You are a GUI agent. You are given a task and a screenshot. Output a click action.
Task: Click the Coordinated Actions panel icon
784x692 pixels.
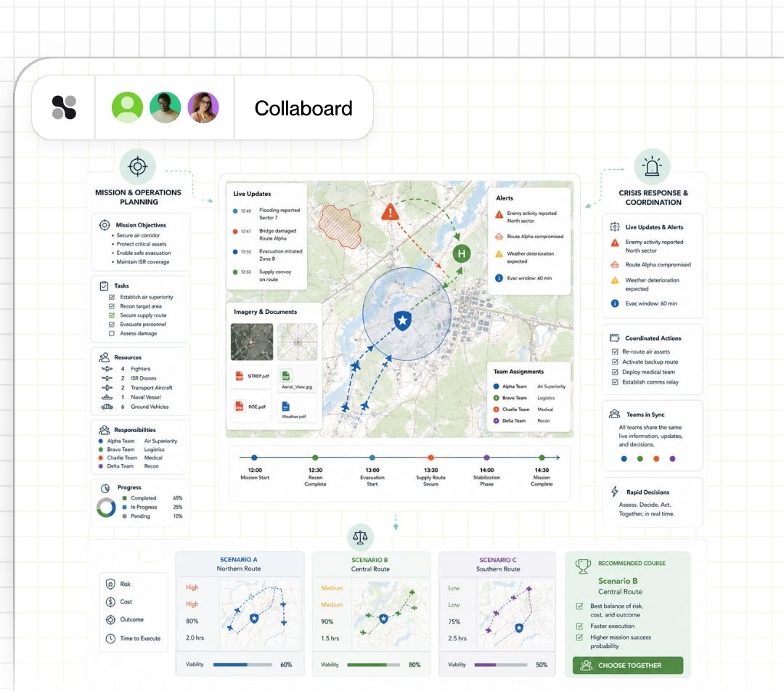click(x=615, y=338)
